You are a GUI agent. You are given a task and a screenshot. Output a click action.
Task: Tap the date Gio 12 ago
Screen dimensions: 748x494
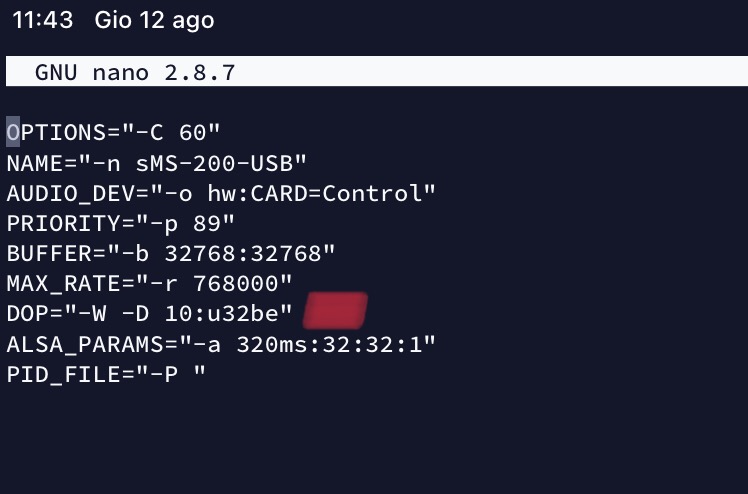pyautogui.click(x=154, y=20)
